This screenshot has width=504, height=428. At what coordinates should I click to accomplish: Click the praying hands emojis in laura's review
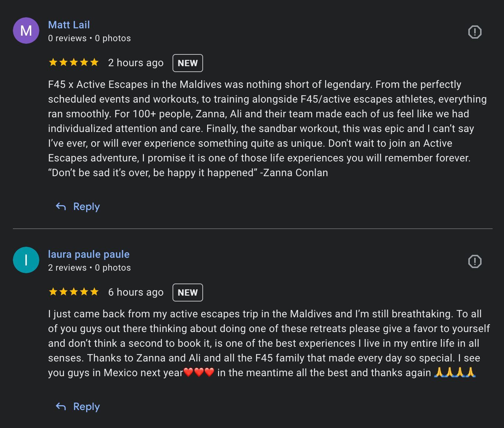(x=455, y=372)
